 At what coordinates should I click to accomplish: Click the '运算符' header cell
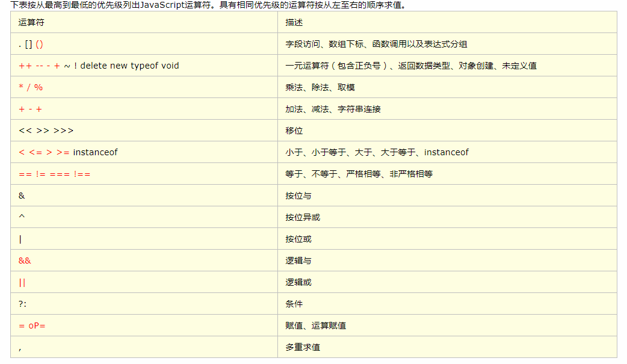(144, 22)
